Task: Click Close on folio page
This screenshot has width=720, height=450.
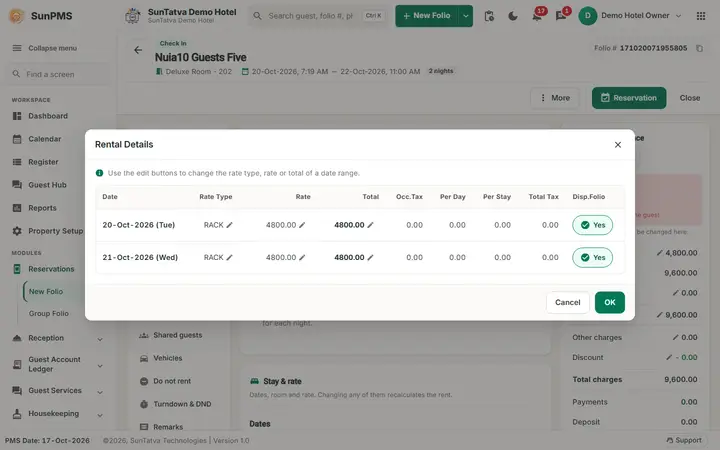Action: [690, 98]
